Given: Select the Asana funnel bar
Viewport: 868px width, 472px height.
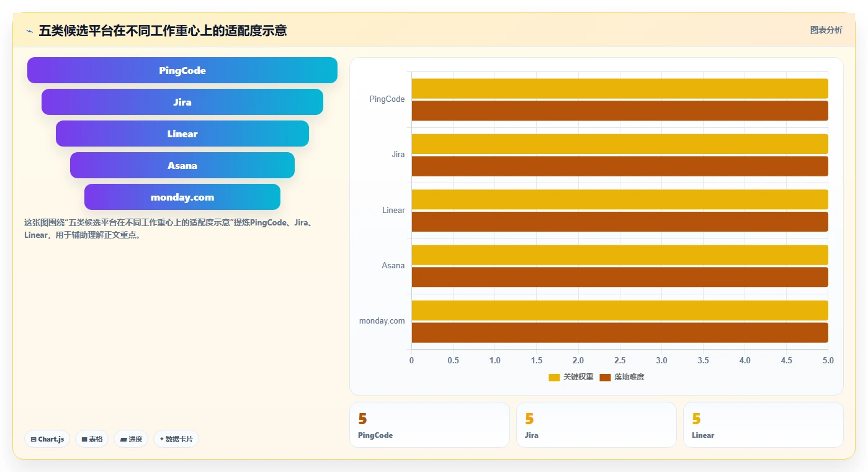Looking at the screenshot, I should 182,165.
